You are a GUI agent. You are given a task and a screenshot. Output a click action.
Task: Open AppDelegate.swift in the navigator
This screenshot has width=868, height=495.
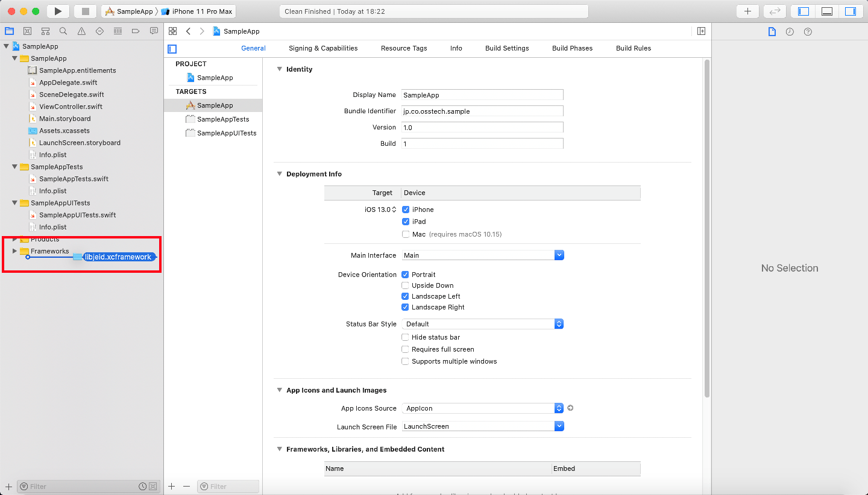(x=68, y=82)
